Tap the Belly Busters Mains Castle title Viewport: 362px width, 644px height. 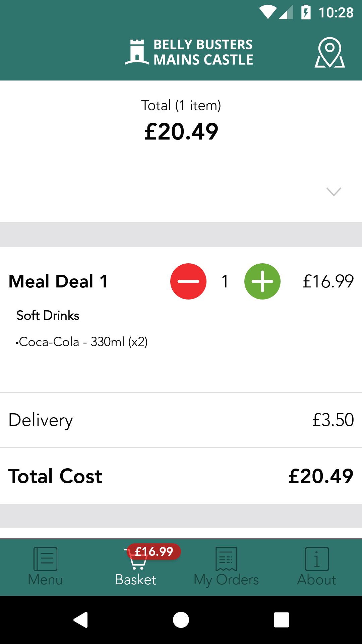(203, 52)
